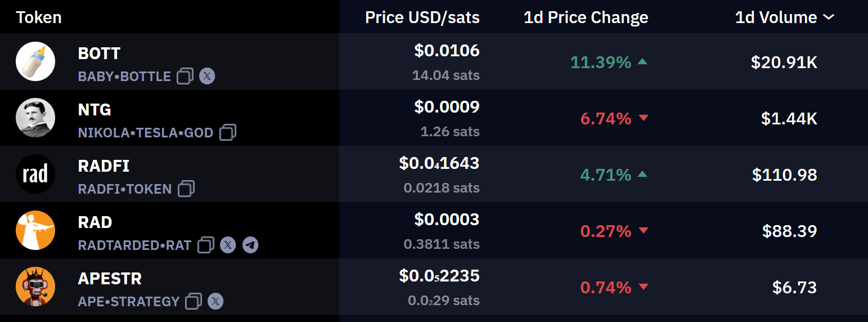Copy the NIKOLA•TESLA•GOD token name
The width and height of the screenshot is (868, 322).
[x=228, y=132]
